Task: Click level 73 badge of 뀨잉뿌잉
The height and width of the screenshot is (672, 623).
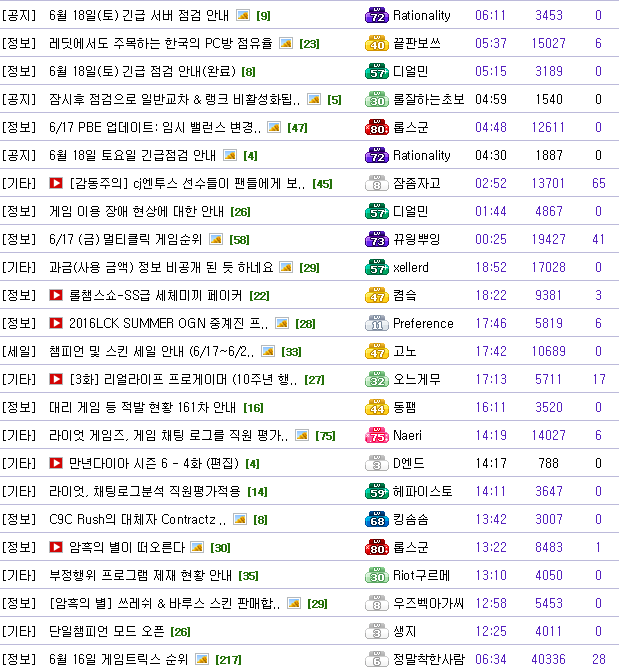Action: (377, 240)
